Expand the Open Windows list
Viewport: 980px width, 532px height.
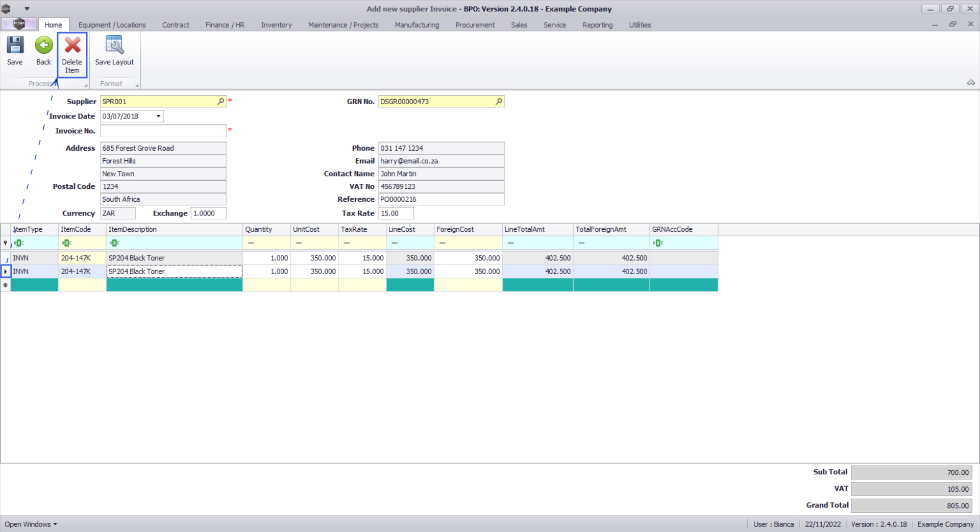click(x=31, y=524)
